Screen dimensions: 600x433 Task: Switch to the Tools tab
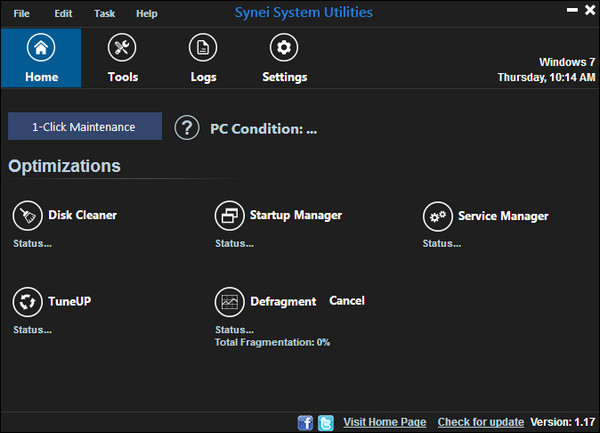(123, 58)
